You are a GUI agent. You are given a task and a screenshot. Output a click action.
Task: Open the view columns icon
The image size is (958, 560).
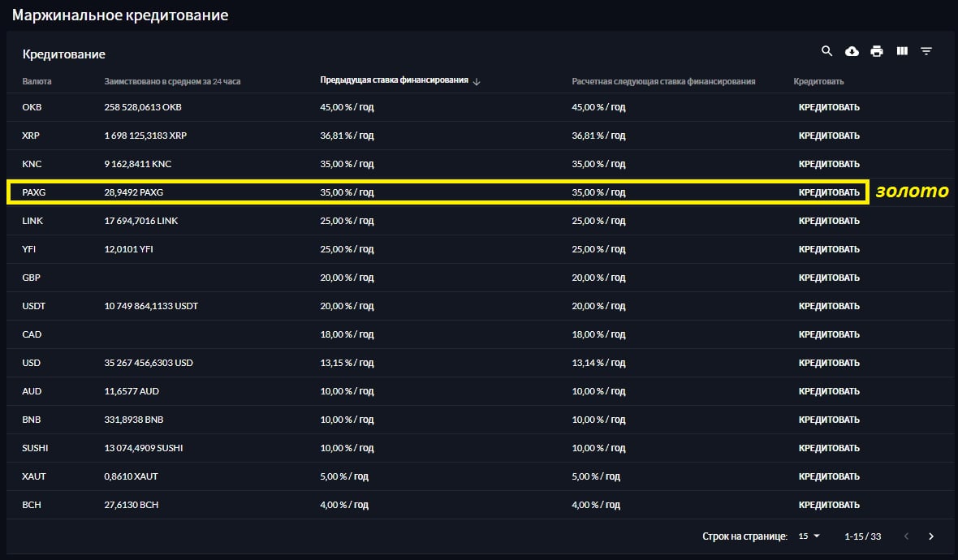click(x=902, y=51)
